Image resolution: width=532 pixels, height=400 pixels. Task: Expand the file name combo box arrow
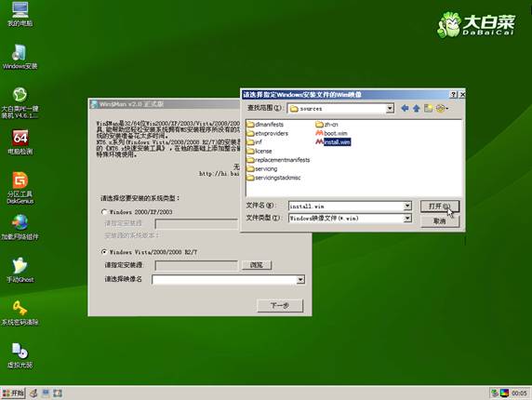[x=407, y=206]
